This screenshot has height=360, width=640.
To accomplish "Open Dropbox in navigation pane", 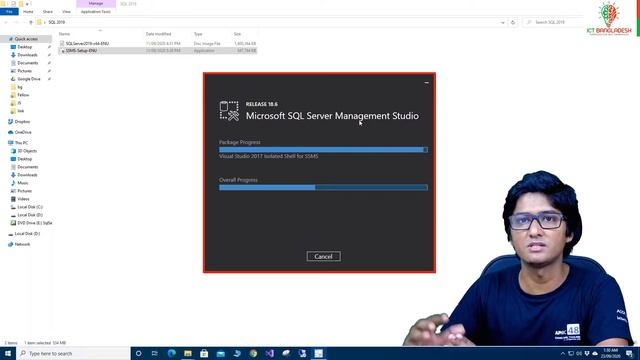I will 22,122.
